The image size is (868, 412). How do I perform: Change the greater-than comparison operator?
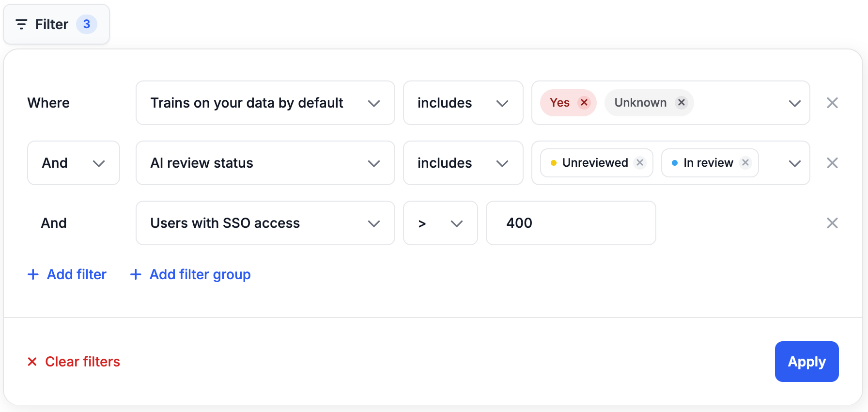440,223
